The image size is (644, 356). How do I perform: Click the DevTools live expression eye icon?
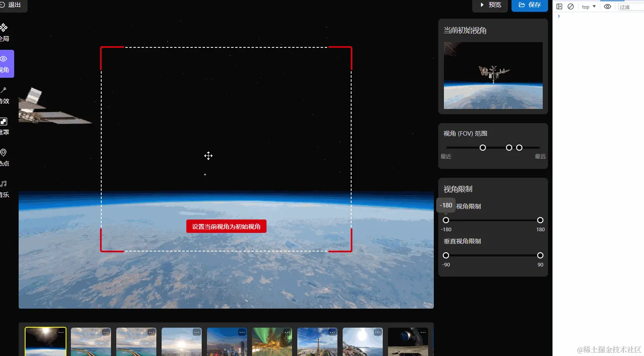coord(608,6)
